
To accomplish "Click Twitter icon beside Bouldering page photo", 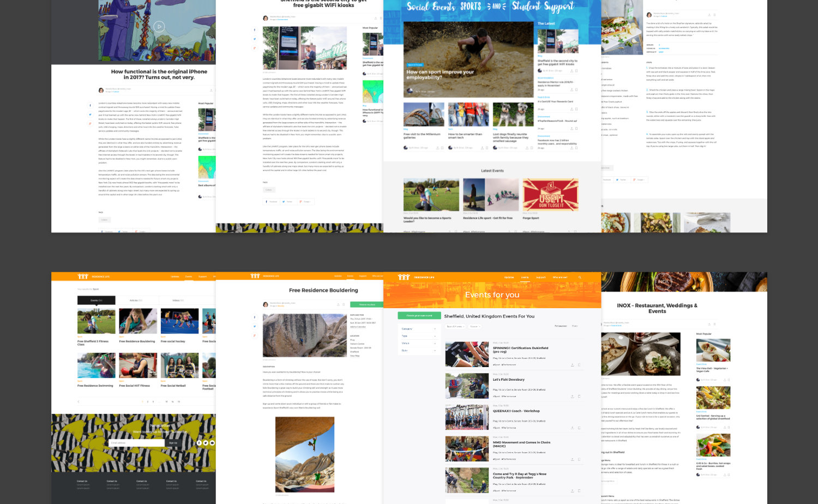I will (254, 326).
